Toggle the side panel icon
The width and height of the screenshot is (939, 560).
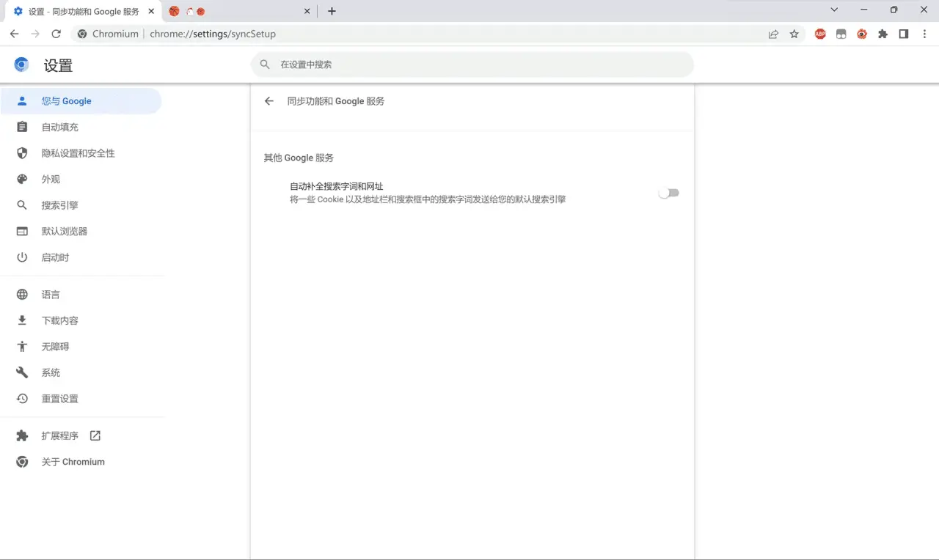point(904,34)
